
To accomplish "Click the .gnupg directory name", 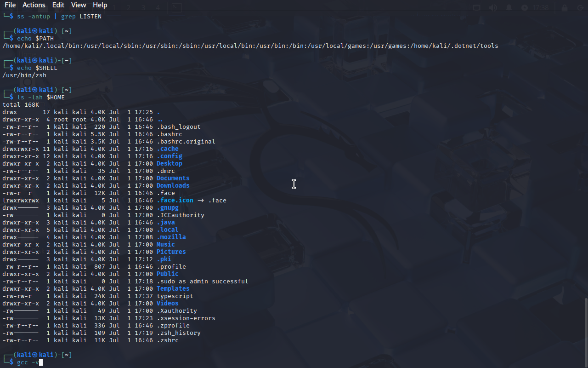I will [x=168, y=208].
